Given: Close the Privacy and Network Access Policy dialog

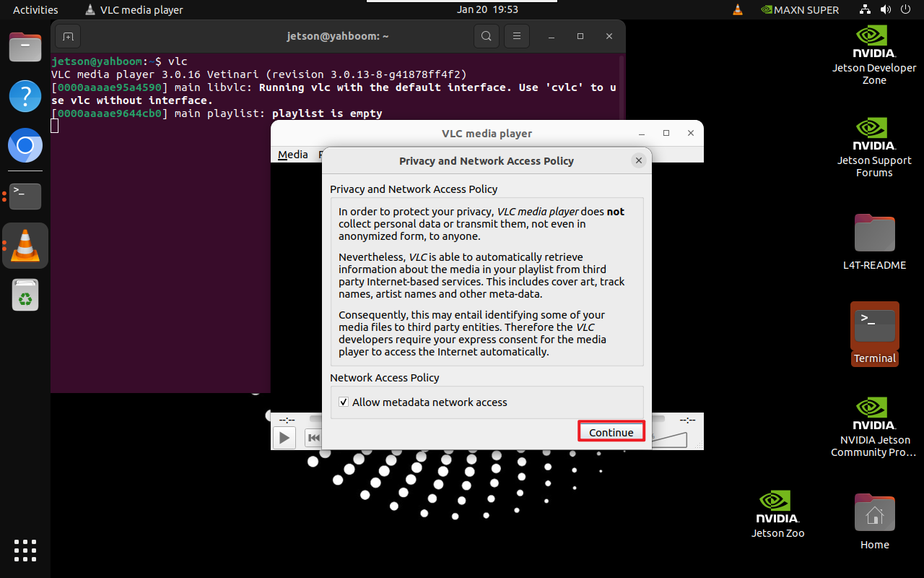Looking at the screenshot, I should point(638,160).
